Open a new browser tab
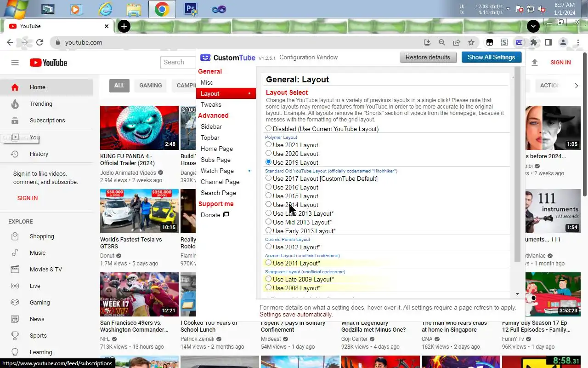Screen dimensions: 588x368 [124, 26]
